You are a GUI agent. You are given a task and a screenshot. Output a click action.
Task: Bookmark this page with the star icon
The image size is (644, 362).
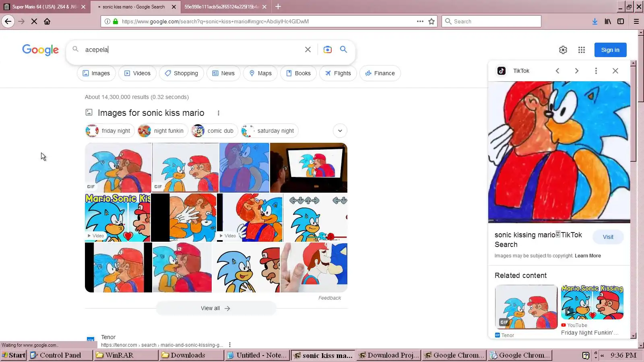[431, 21]
